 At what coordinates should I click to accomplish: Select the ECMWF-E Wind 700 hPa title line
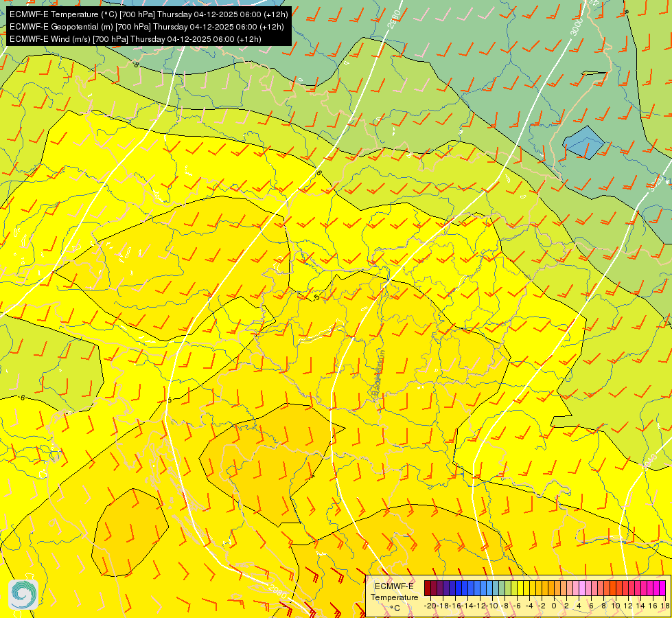135,39
